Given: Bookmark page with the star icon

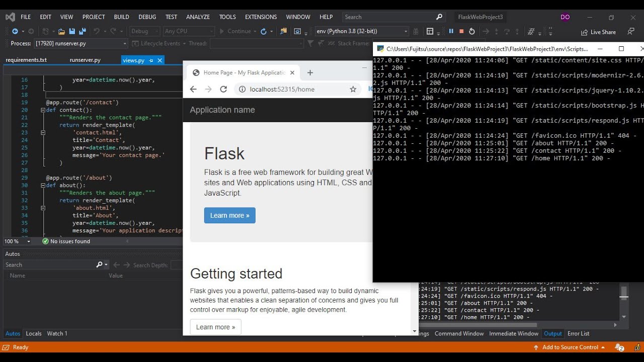Looking at the screenshot, I should (353, 89).
